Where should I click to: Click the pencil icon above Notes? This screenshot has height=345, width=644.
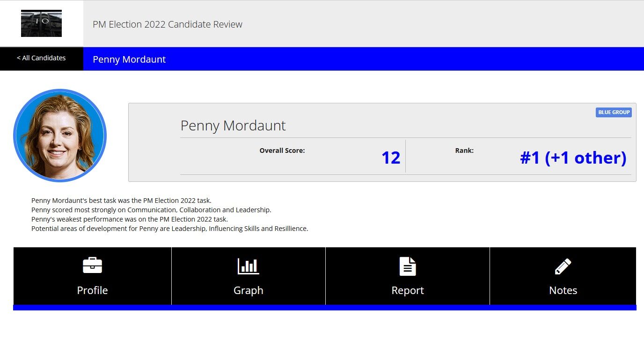click(x=563, y=266)
